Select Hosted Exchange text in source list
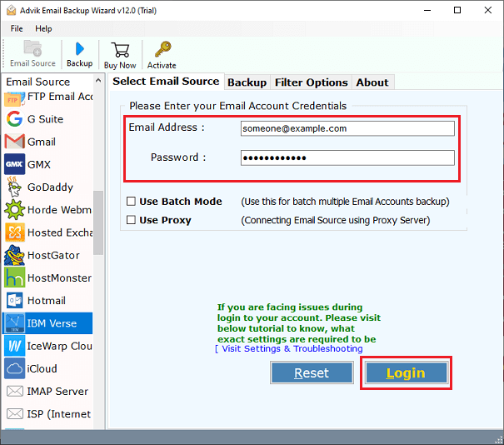The image size is (504, 445). [60, 232]
